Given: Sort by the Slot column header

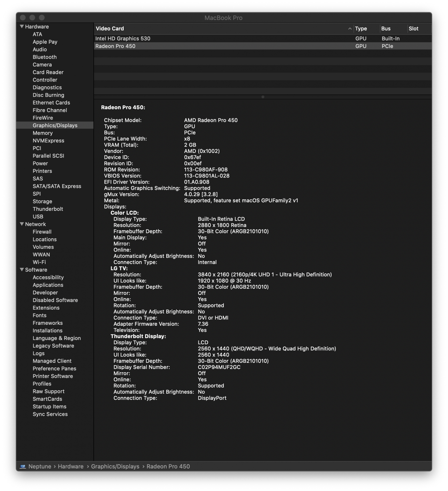Looking at the screenshot, I should coord(419,28).
